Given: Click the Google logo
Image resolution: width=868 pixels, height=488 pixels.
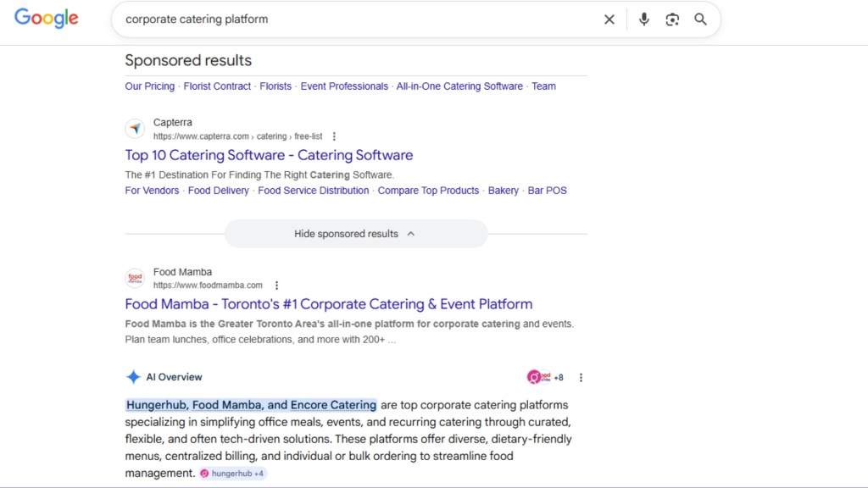Looking at the screenshot, I should [x=46, y=19].
